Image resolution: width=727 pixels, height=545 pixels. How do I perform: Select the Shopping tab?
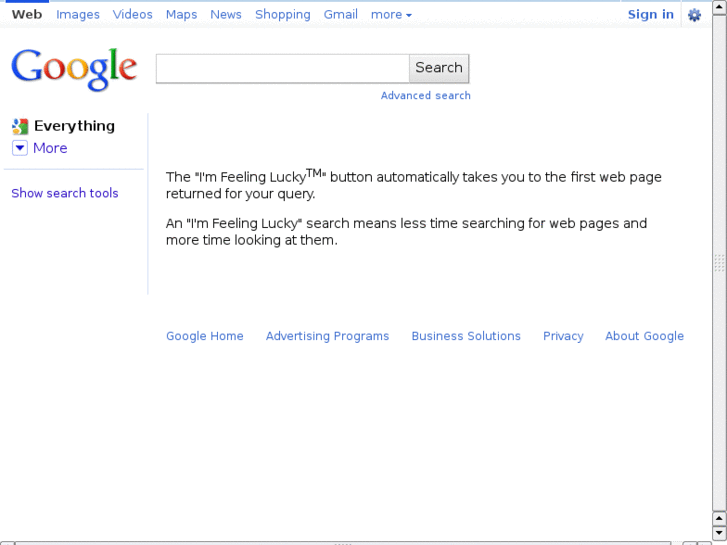point(283,15)
